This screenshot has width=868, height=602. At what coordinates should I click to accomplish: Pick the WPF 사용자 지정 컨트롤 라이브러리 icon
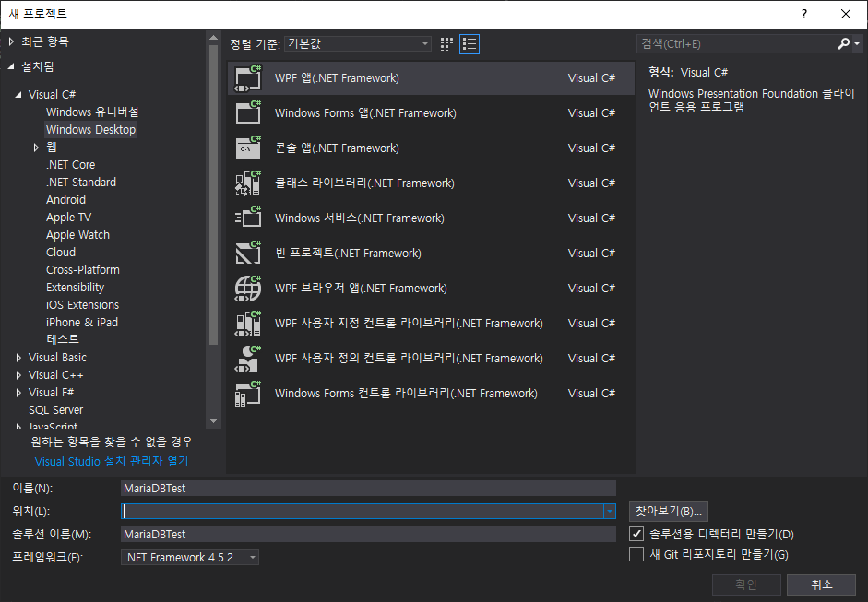pos(248,324)
